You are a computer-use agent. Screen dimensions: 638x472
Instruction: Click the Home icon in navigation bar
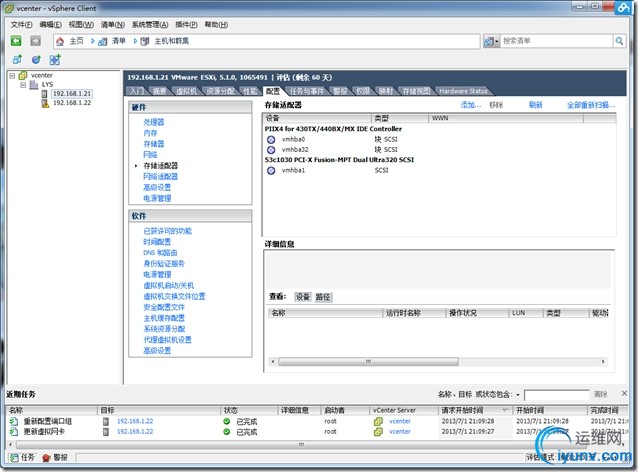(60, 41)
